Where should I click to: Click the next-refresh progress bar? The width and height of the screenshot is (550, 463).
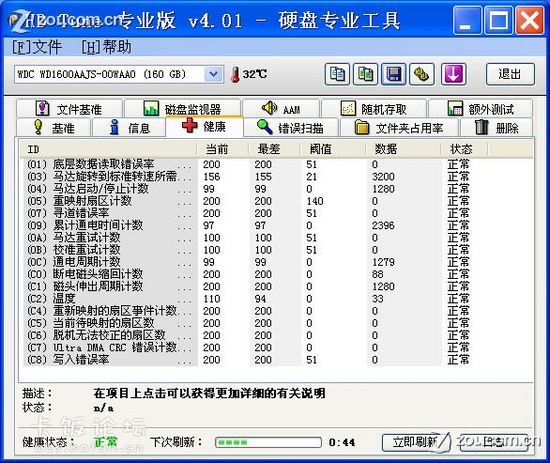(x=268, y=442)
